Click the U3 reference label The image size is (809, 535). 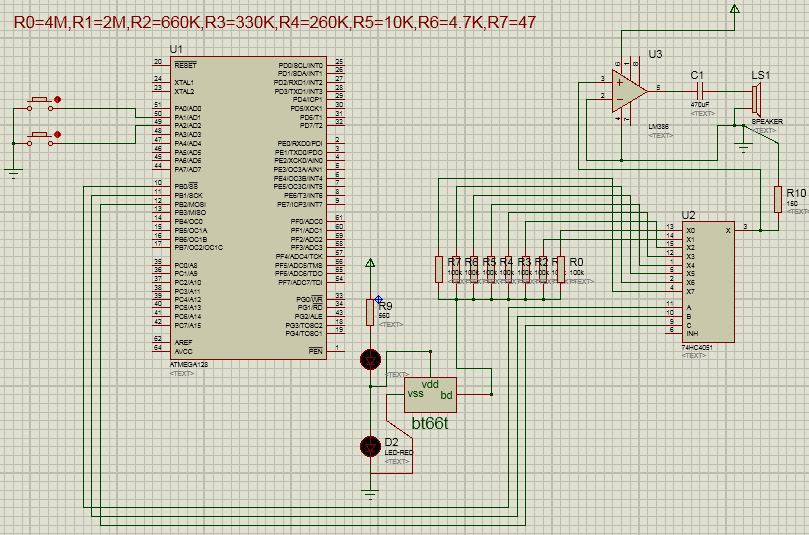click(655, 54)
